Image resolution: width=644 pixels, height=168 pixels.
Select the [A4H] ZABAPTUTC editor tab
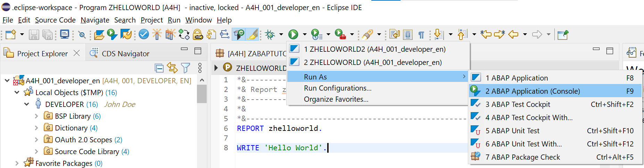[251, 53]
